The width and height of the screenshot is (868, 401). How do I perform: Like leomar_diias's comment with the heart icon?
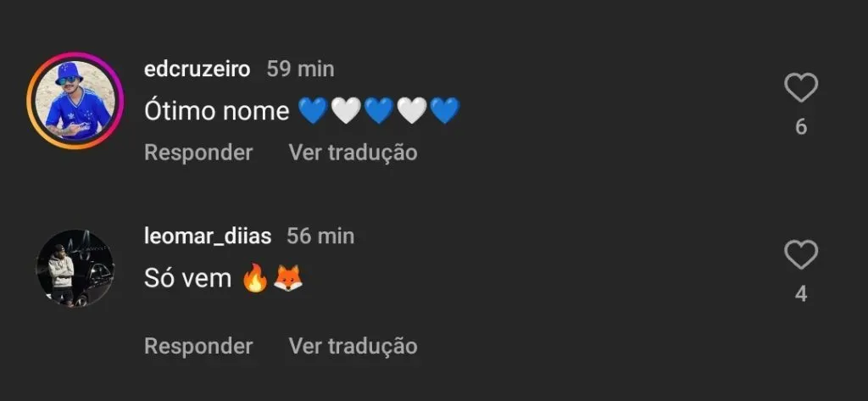pos(801,255)
